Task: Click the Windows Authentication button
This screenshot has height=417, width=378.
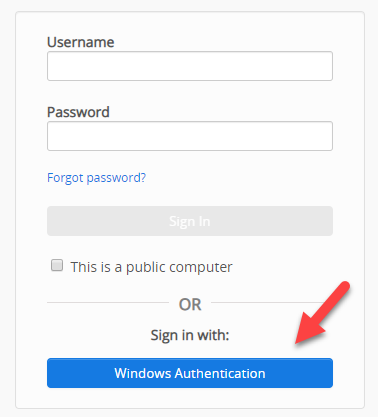Action: [x=190, y=373]
